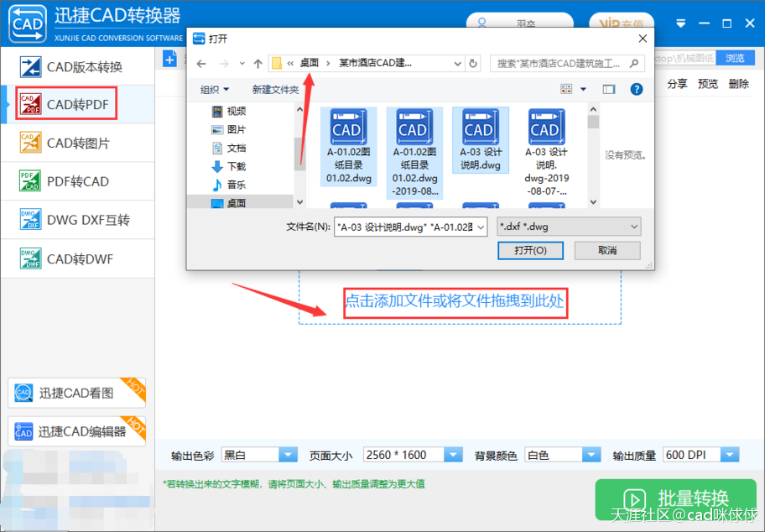The image size is (765, 532).
Task: Go back in the open dialog
Action: point(201,64)
